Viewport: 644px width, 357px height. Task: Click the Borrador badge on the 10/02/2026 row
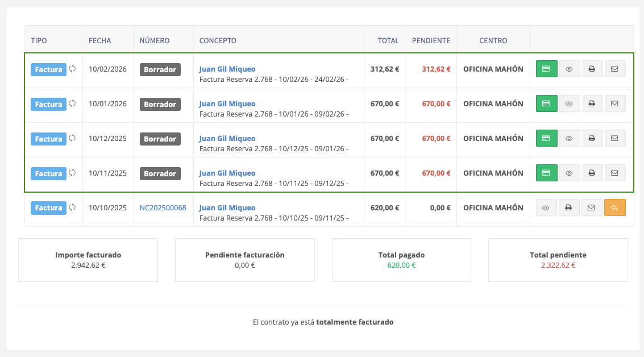tap(160, 69)
